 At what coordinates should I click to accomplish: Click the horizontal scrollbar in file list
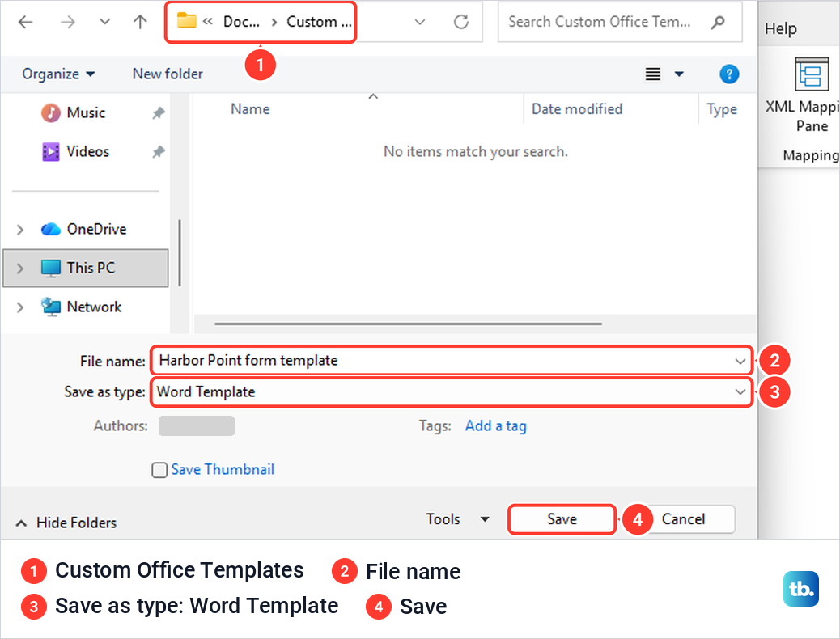pos(408,324)
